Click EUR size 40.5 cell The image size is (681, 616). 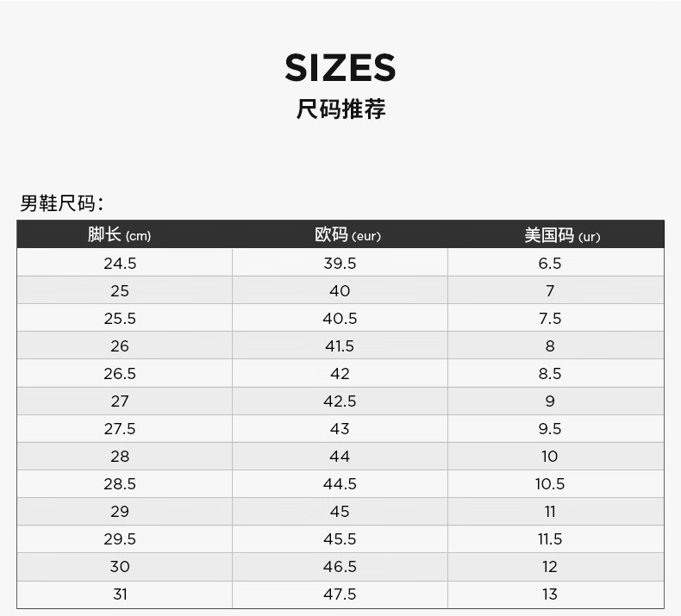point(340,319)
